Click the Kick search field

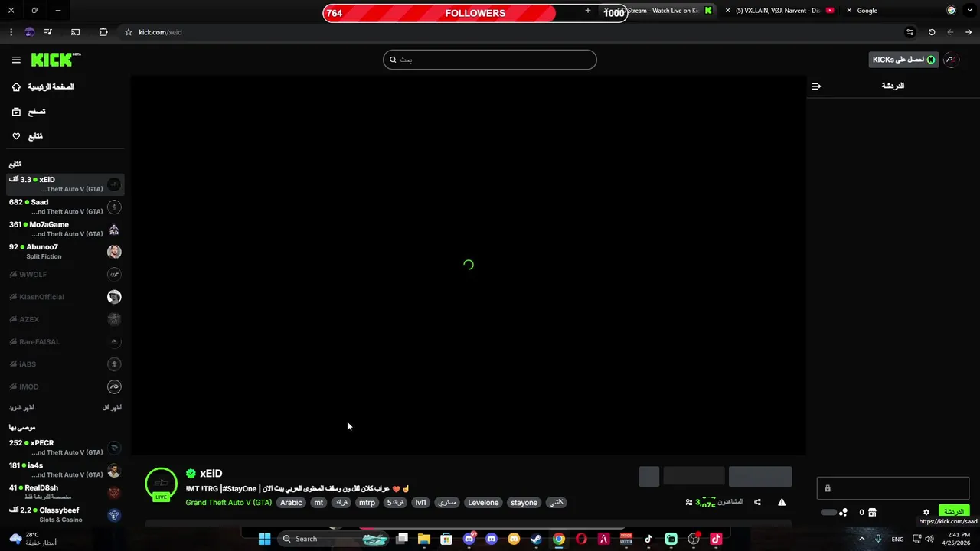coord(490,60)
